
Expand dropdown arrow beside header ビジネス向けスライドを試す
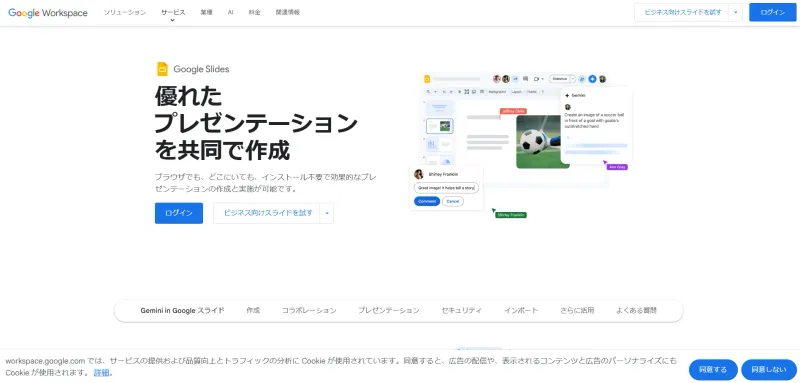click(736, 12)
